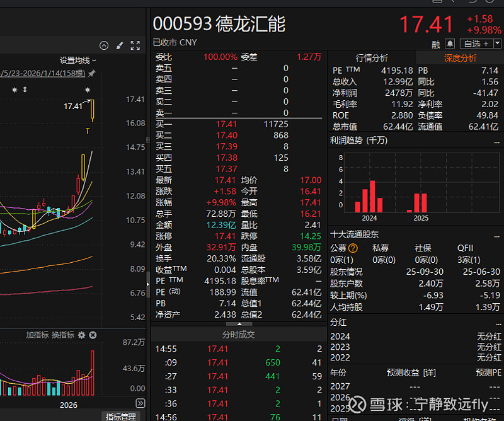Image resolution: width=504 pixels, height=421 pixels.
Task: Click the sun marker above the latest candle
Action: (87, 89)
